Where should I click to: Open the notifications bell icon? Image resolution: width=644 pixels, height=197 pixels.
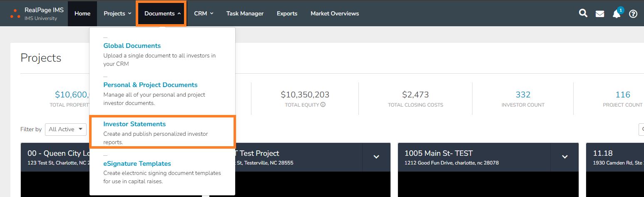pyautogui.click(x=617, y=14)
